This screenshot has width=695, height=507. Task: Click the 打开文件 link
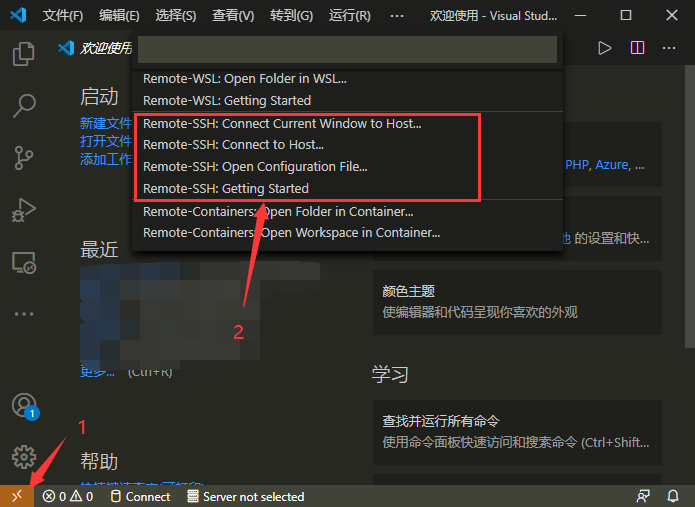(106, 141)
